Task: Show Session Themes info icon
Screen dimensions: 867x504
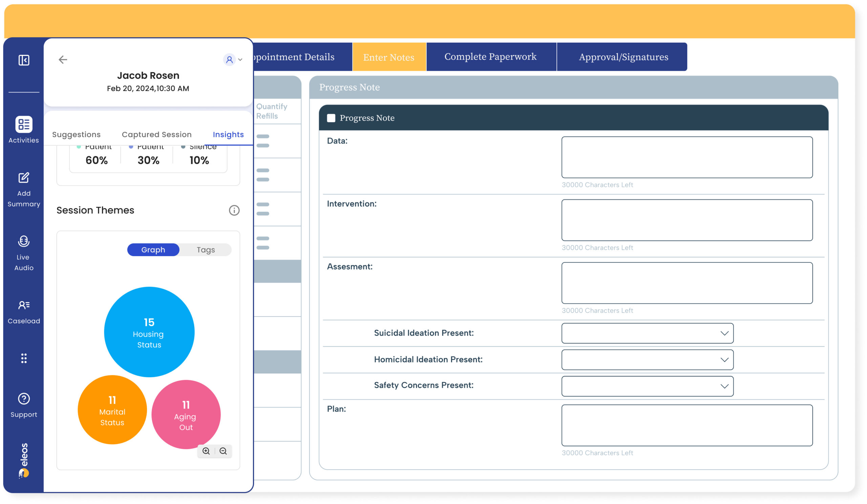Action: [x=234, y=210]
